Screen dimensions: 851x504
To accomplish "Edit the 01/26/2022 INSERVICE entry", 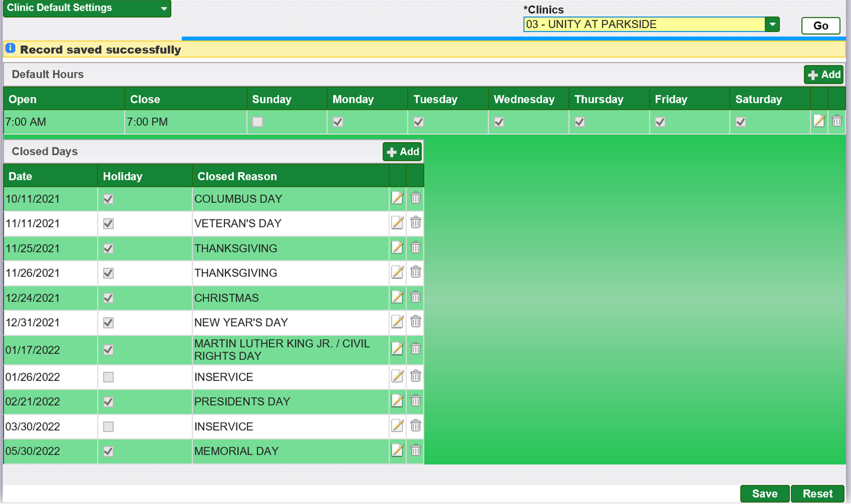I will (x=397, y=377).
